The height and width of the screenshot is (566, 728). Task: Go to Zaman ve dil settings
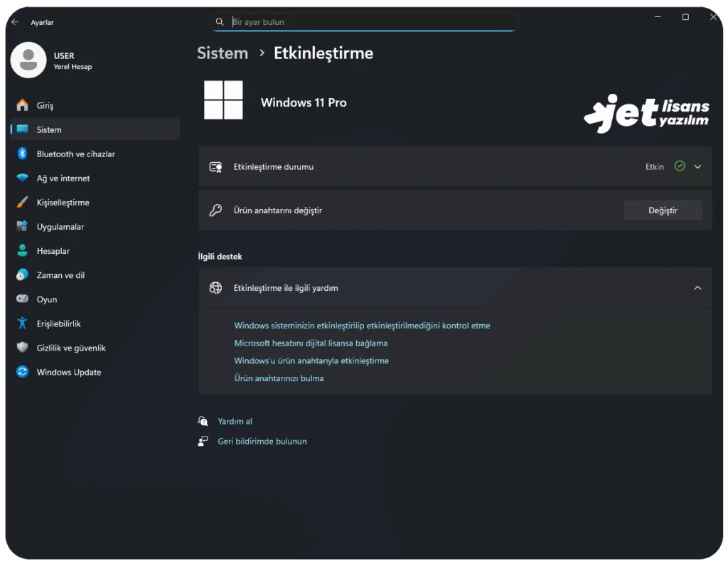click(60, 275)
